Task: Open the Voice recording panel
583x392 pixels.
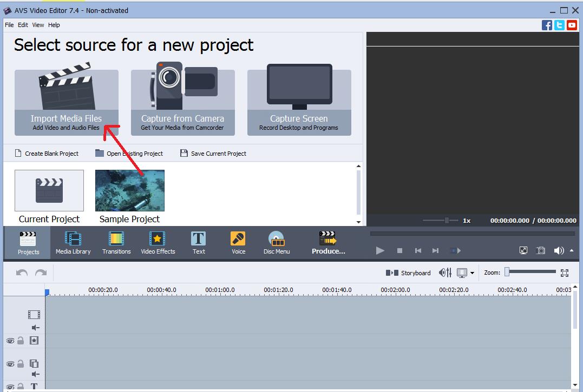Action: click(238, 242)
